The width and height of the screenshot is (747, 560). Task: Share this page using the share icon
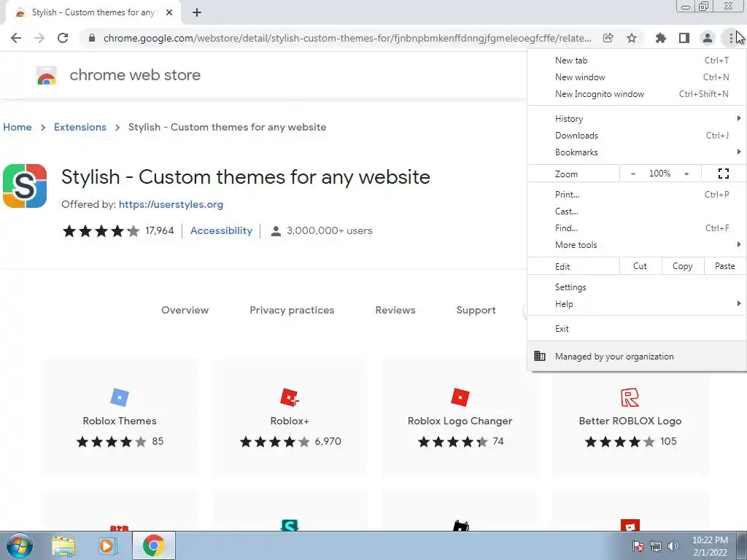coord(608,38)
